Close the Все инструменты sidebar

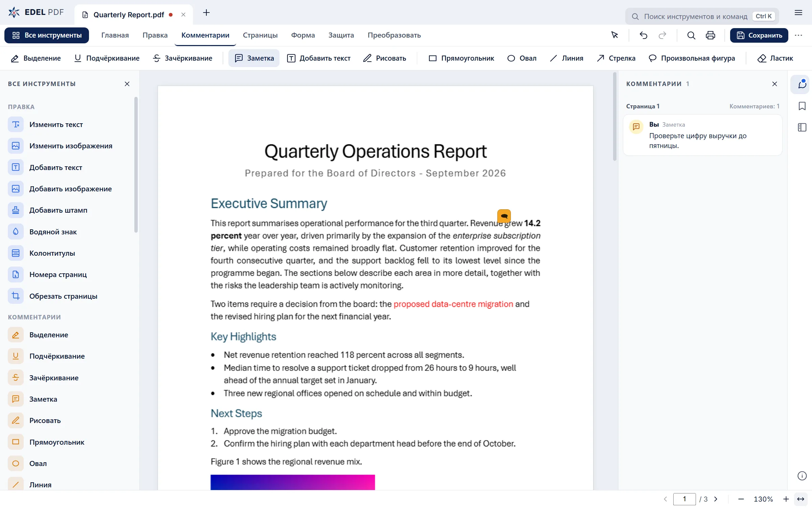click(127, 84)
